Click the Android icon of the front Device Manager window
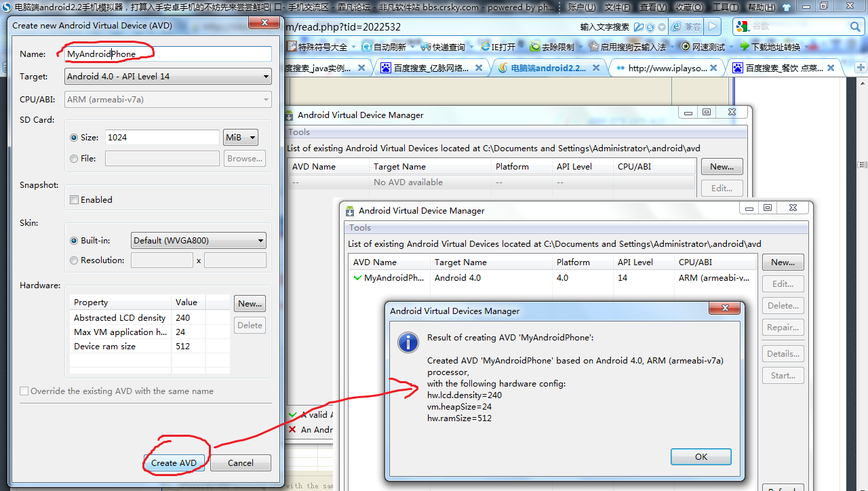 coord(349,211)
